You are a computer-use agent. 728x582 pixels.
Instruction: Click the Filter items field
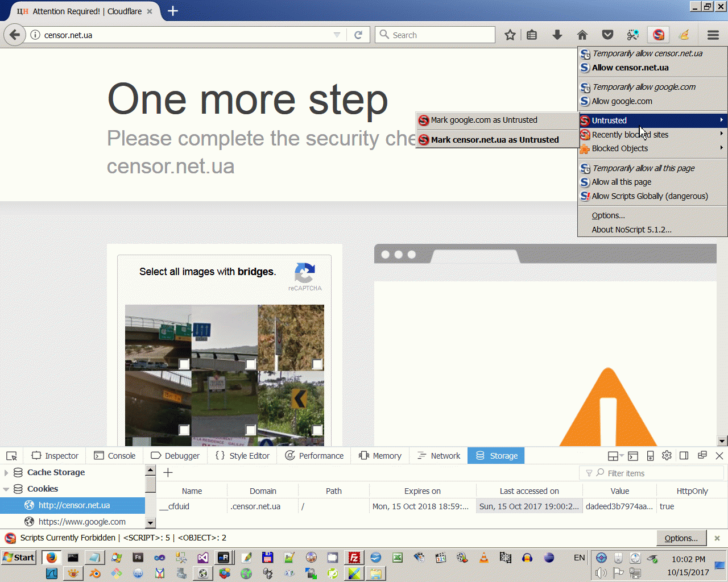[652, 473]
